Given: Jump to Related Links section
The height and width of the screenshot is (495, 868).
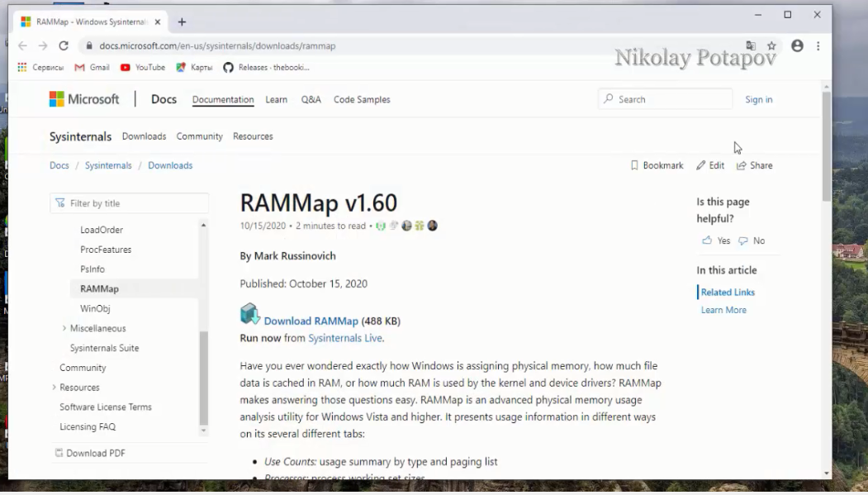Looking at the screenshot, I should click(728, 293).
